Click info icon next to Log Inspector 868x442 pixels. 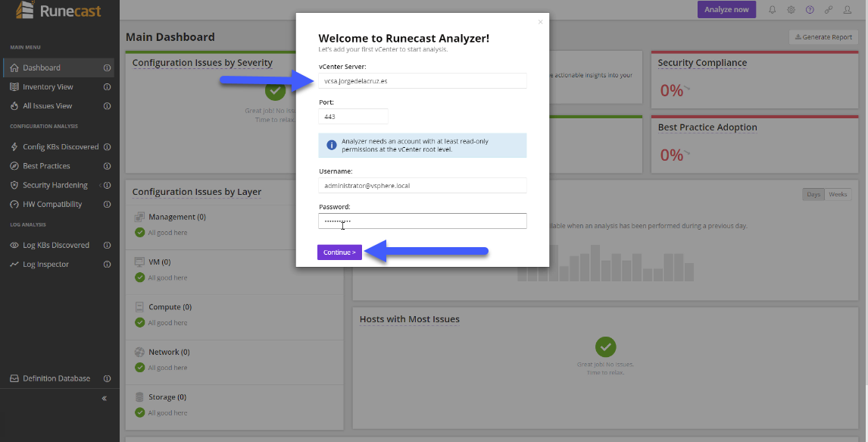click(108, 264)
